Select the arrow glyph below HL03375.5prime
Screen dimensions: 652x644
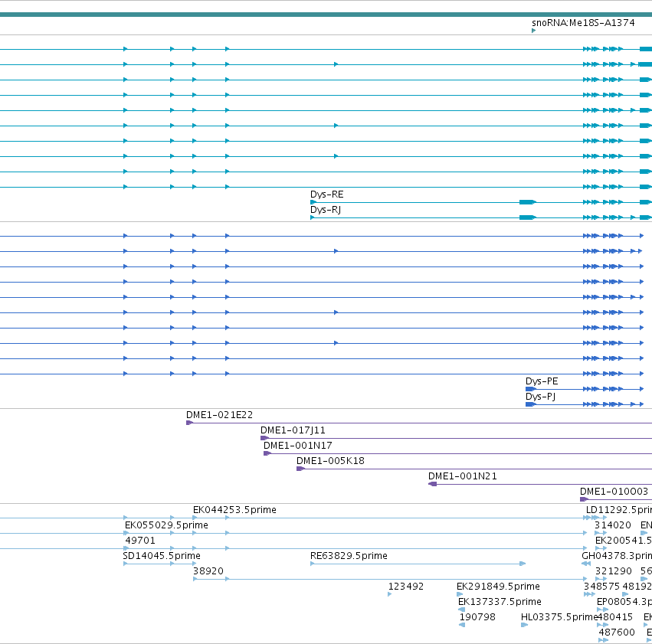(x=524, y=625)
